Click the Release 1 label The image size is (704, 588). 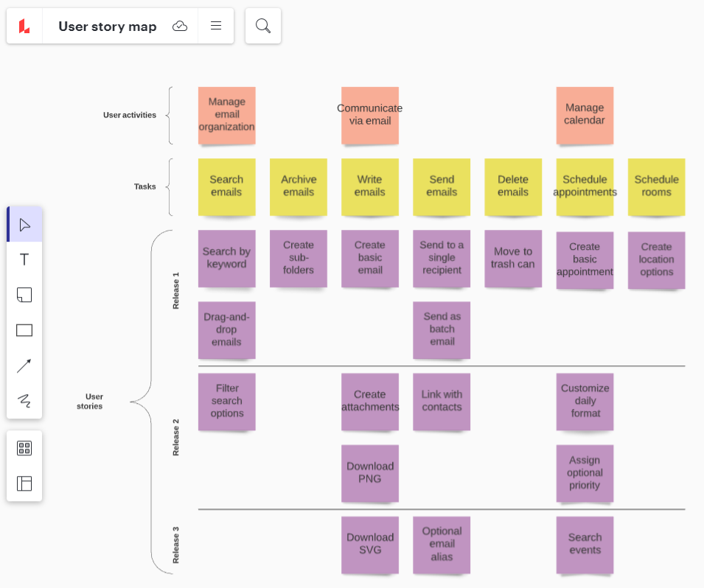pyautogui.click(x=175, y=290)
